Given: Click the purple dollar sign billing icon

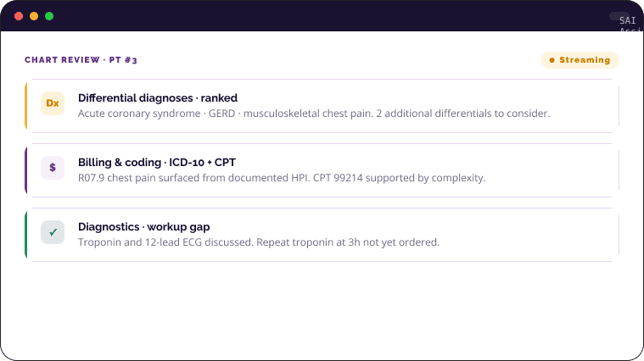Looking at the screenshot, I should point(53,168).
